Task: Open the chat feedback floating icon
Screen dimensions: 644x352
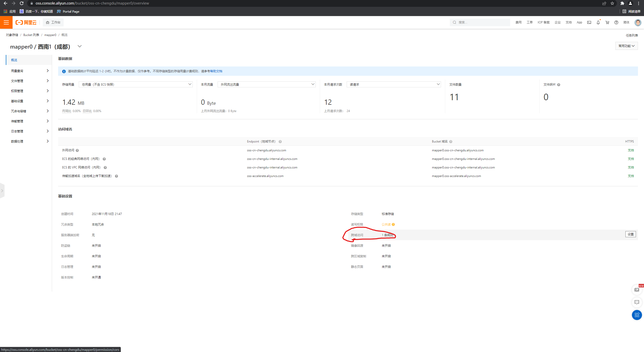Action: [637, 302]
